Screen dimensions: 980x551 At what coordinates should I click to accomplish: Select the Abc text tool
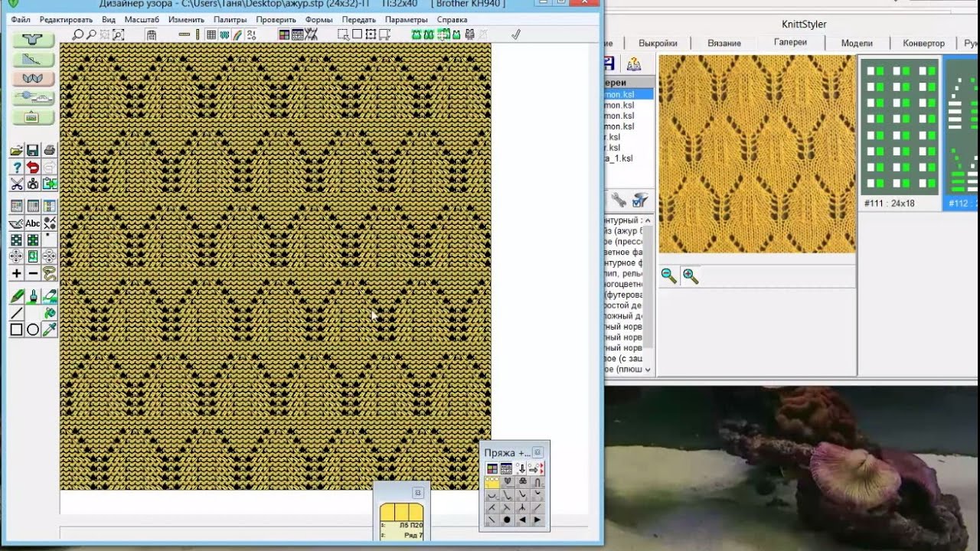(x=33, y=223)
